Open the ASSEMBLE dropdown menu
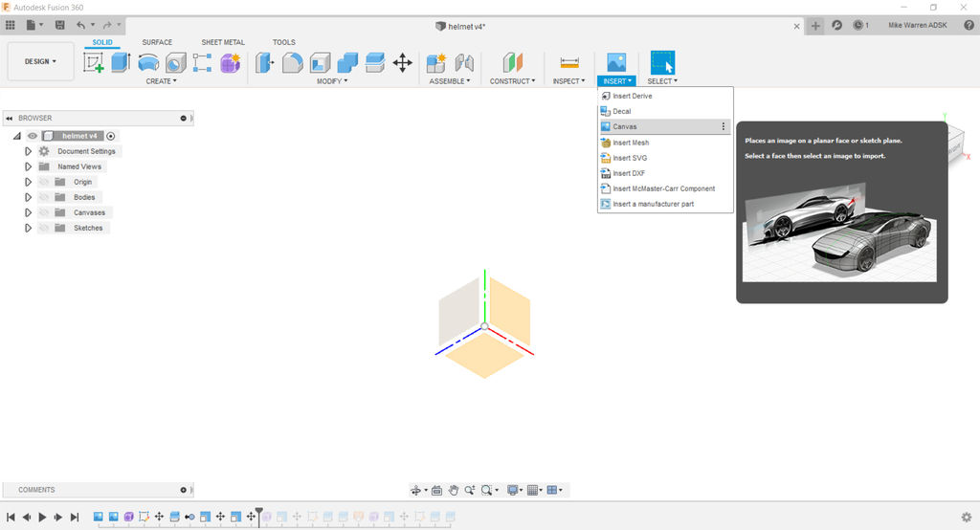This screenshot has height=530, width=980. coord(450,81)
